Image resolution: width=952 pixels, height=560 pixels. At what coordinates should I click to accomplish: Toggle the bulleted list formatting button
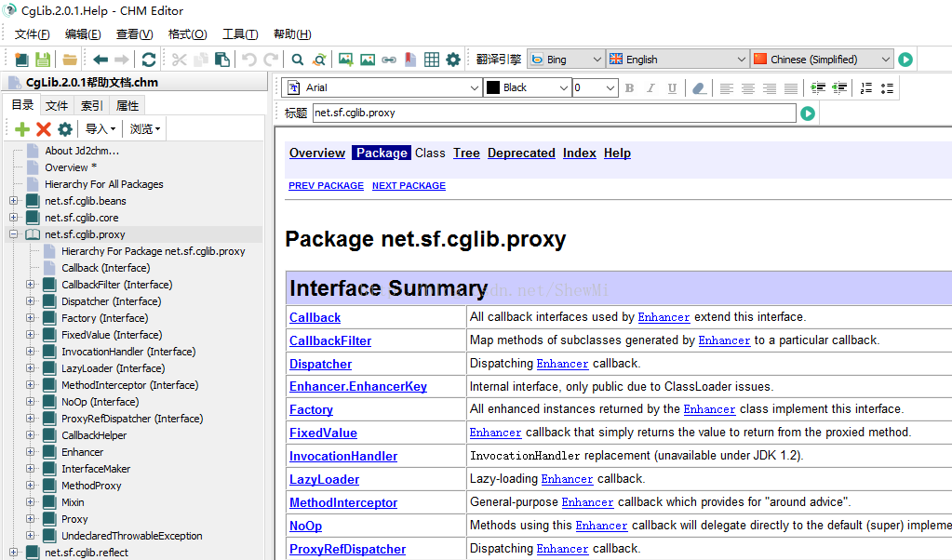887,88
